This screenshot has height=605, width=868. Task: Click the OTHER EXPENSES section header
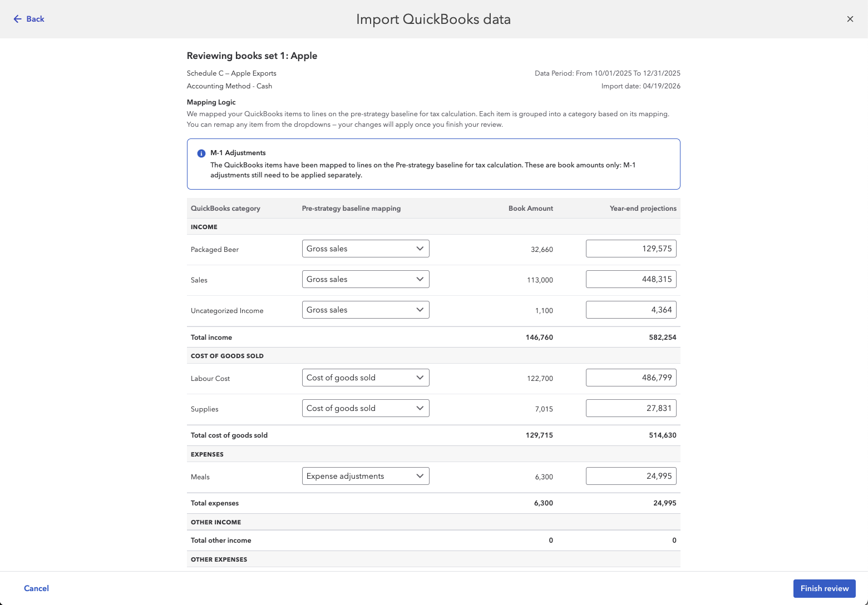pyautogui.click(x=219, y=559)
